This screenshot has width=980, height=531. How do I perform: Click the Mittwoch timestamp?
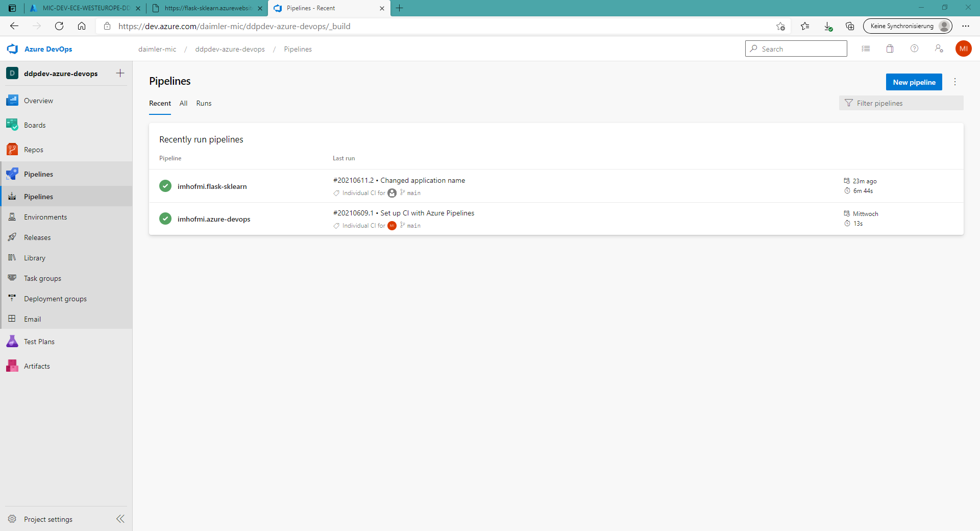pos(866,214)
